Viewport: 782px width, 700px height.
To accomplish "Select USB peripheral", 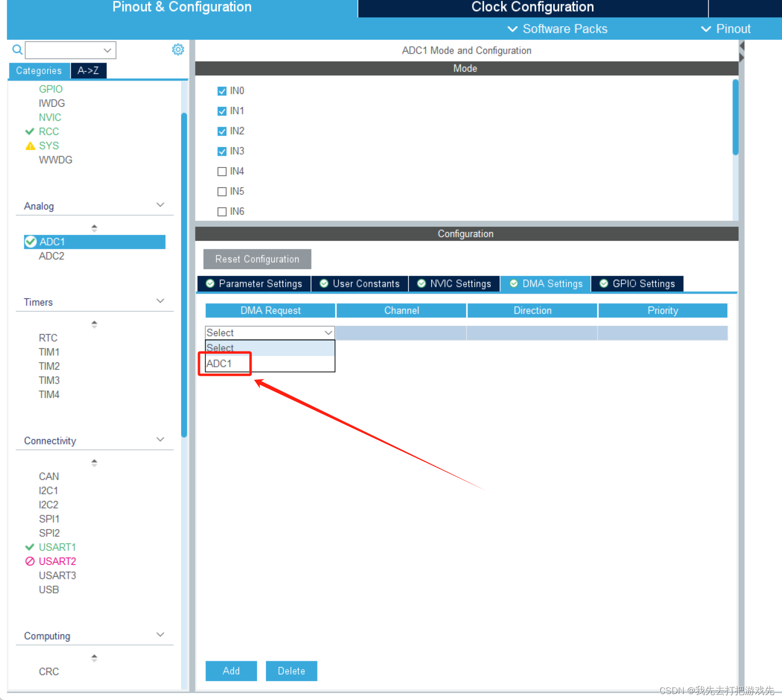I will pyautogui.click(x=49, y=590).
